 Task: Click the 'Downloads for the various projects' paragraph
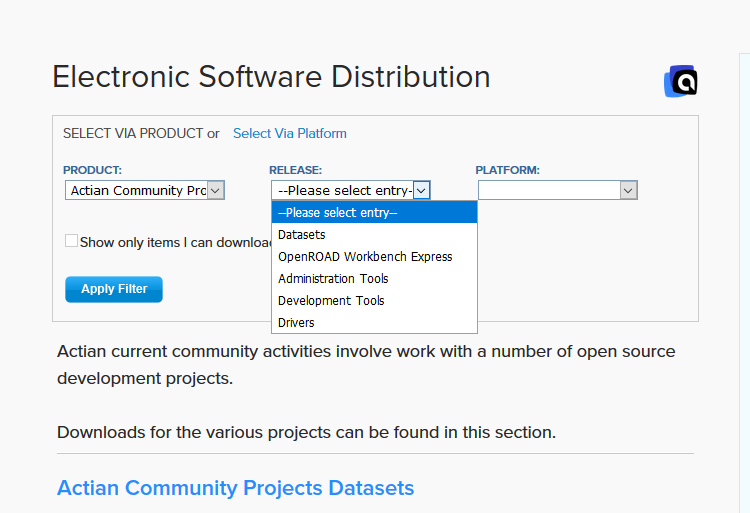click(306, 432)
